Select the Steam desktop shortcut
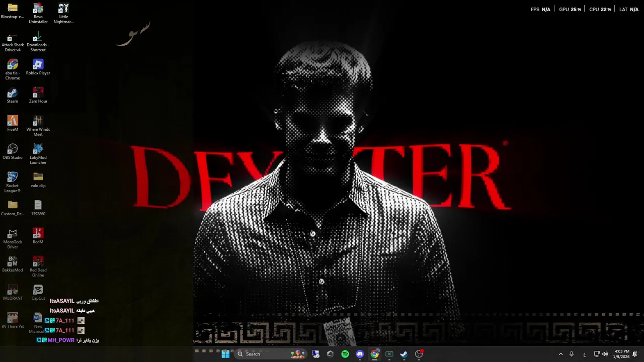The height and width of the screenshot is (362, 644). click(13, 96)
